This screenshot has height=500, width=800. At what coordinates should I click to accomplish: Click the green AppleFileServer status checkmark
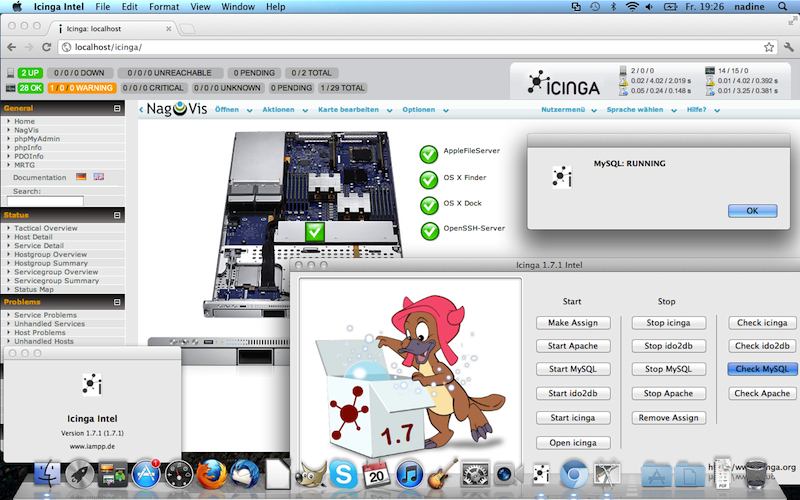point(429,154)
